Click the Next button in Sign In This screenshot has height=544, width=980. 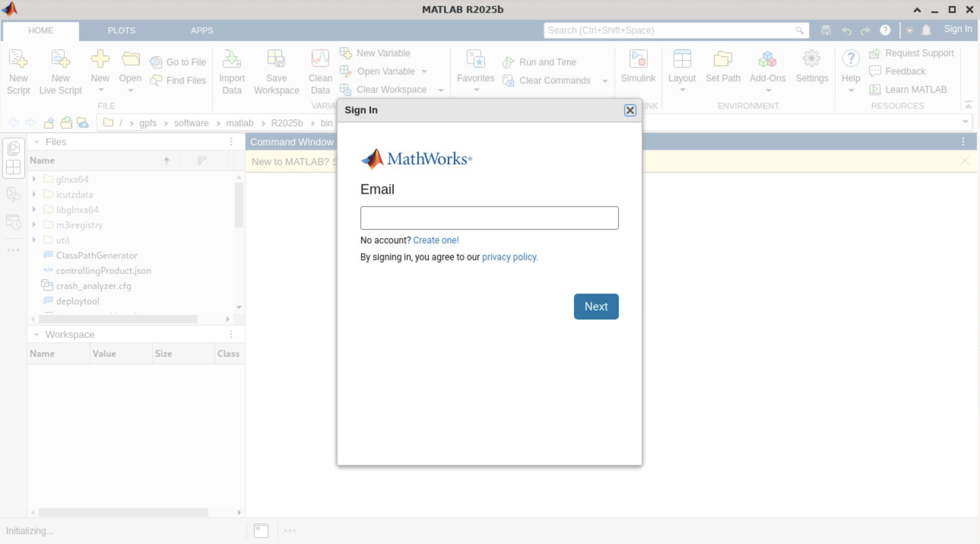(596, 306)
